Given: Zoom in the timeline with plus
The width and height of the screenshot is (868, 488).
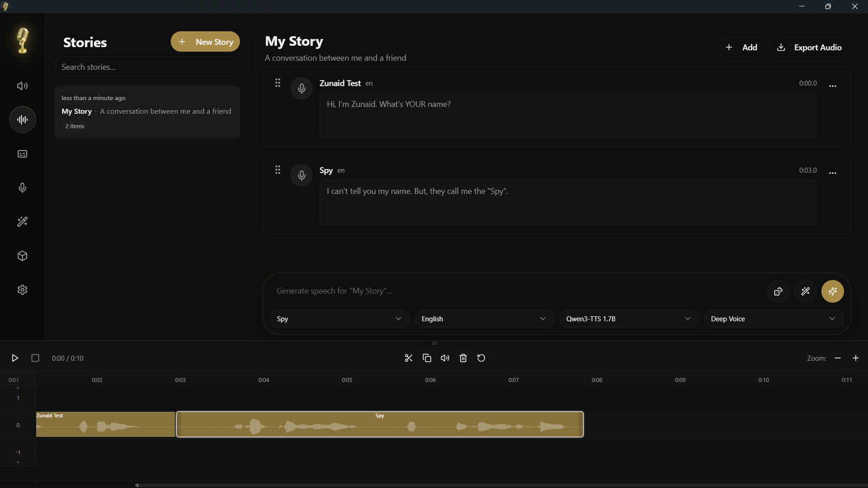Looking at the screenshot, I should tap(856, 358).
